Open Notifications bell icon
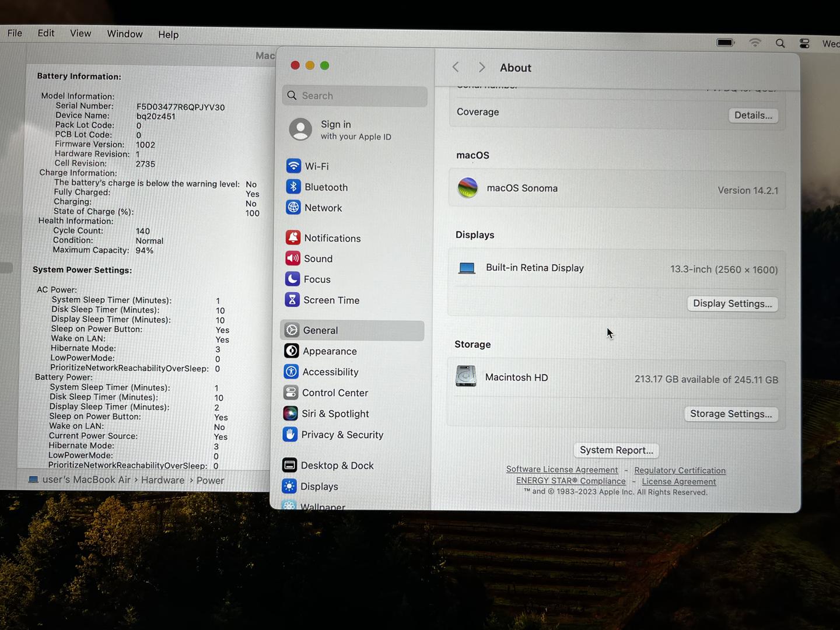This screenshot has height=630, width=840. point(293,237)
